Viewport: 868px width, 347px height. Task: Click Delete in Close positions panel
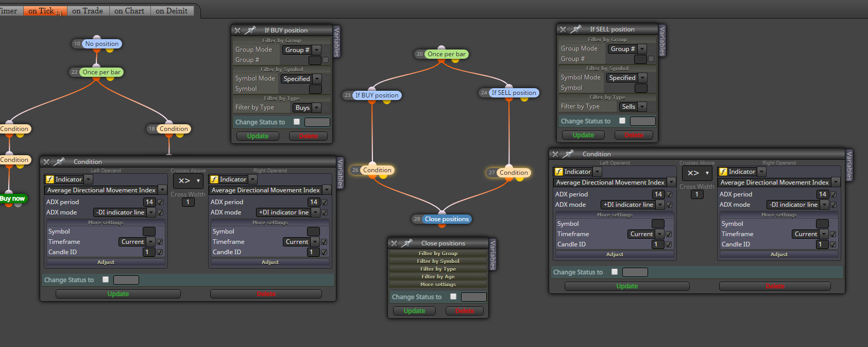point(465,311)
